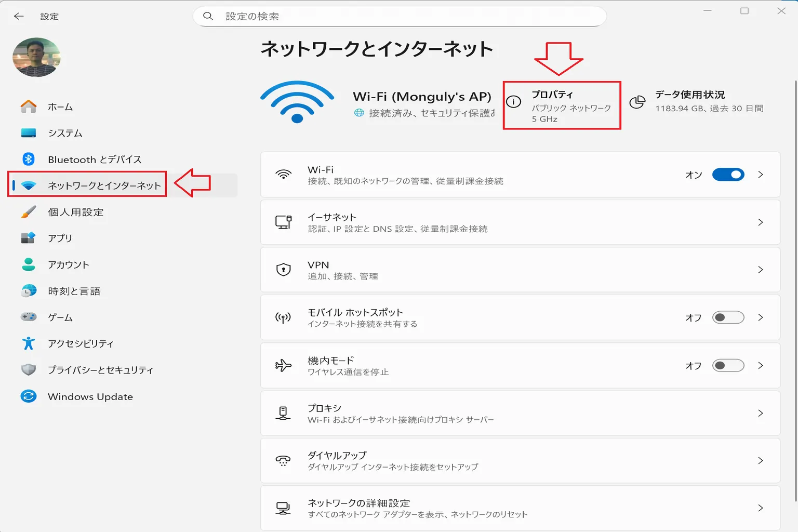Open the VPN row chevron
This screenshot has width=798, height=532.
point(761,270)
